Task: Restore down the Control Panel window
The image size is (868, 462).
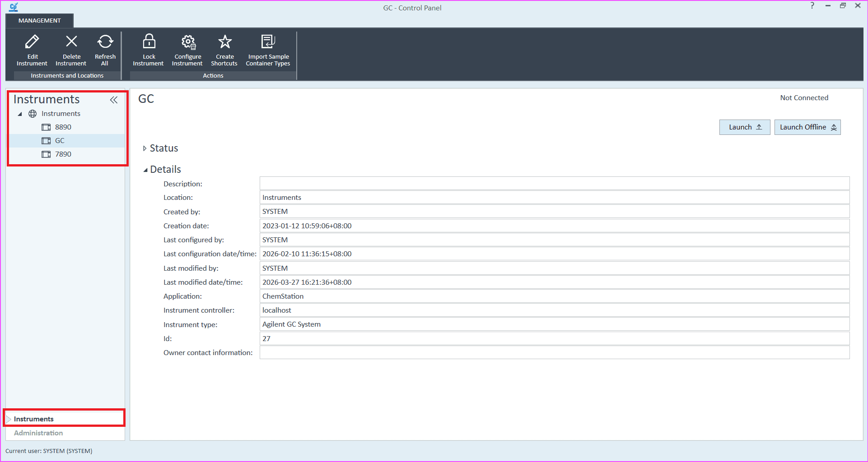Action: (x=843, y=6)
